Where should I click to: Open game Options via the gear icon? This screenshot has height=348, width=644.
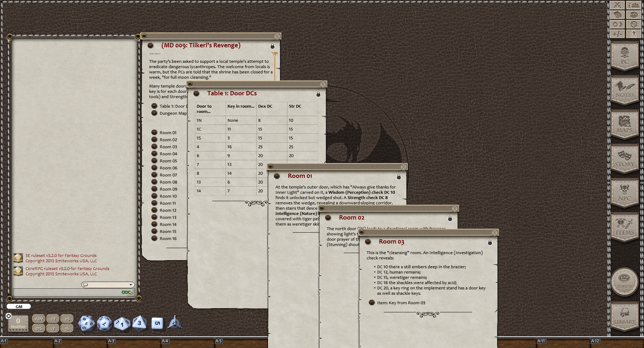coord(634,24)
